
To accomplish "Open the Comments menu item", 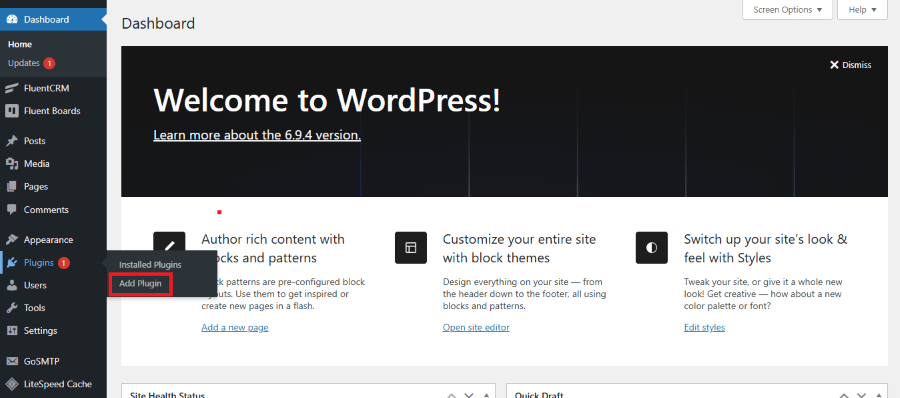I will coord(46,210).
